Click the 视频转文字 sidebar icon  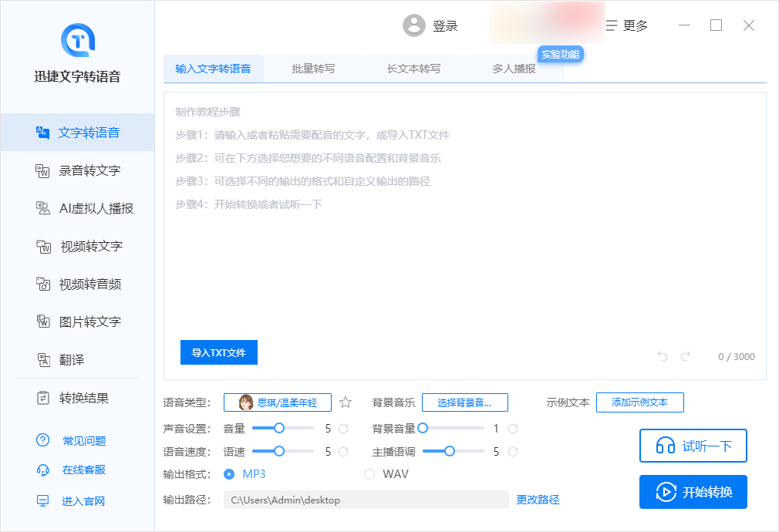[x=43, y=247]
